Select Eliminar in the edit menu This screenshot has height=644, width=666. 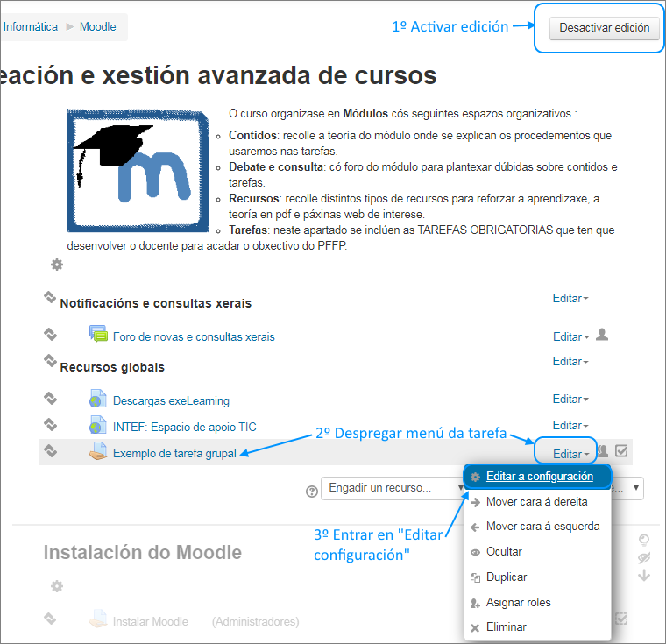pos(537,627)
